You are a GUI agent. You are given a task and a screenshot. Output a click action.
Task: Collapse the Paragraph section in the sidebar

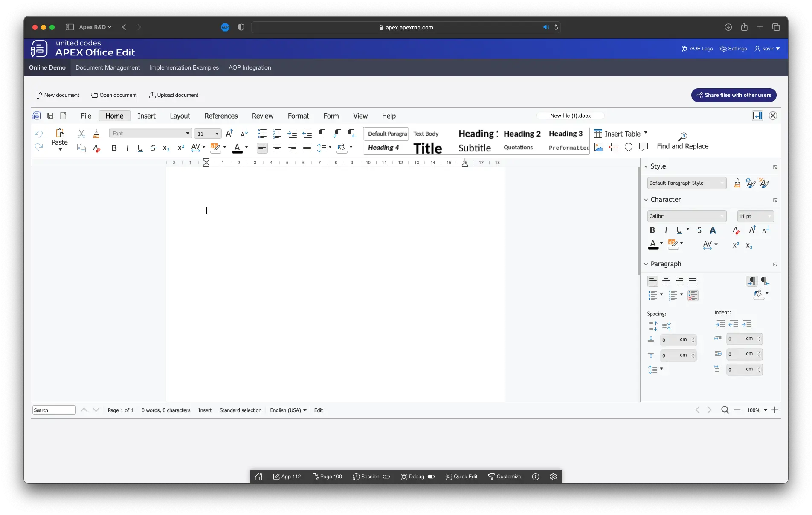[646, 264]
